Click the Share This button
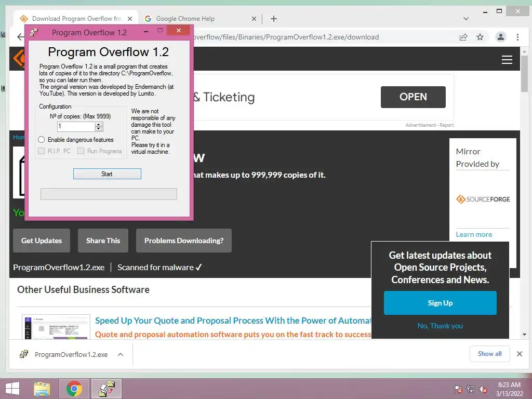 point(103,241)
